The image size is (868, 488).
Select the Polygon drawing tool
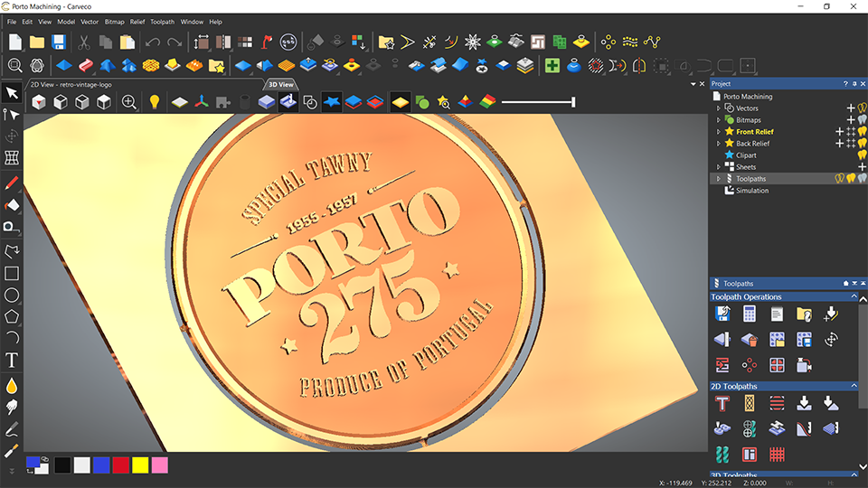click(12, 316)
